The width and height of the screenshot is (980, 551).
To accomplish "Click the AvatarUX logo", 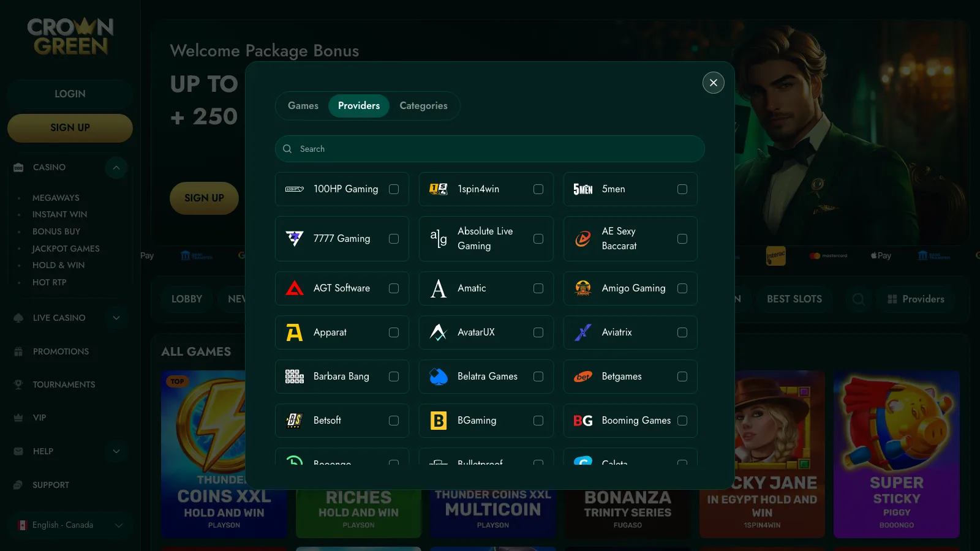I will pyautogui.click(x=439, y=332).
